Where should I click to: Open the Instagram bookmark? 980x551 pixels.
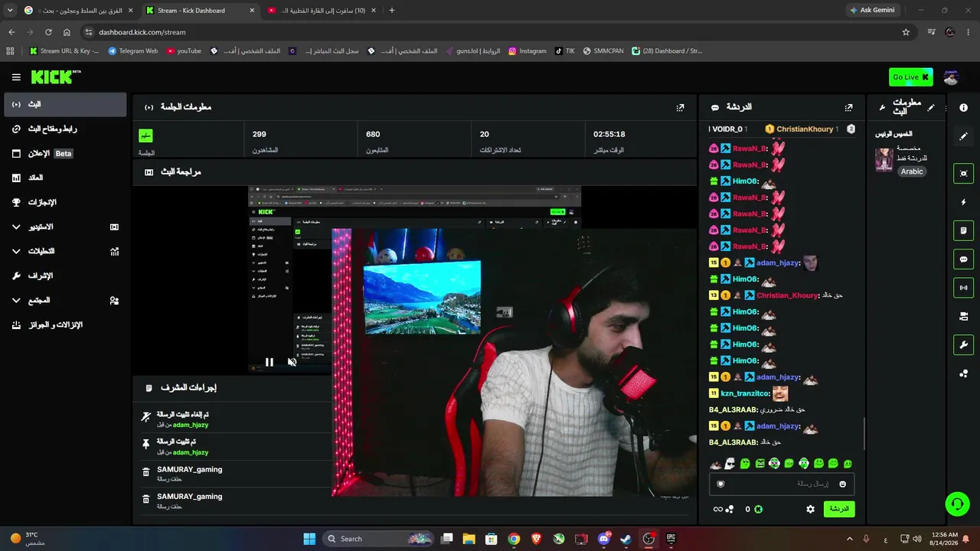(x=528, y=51)
